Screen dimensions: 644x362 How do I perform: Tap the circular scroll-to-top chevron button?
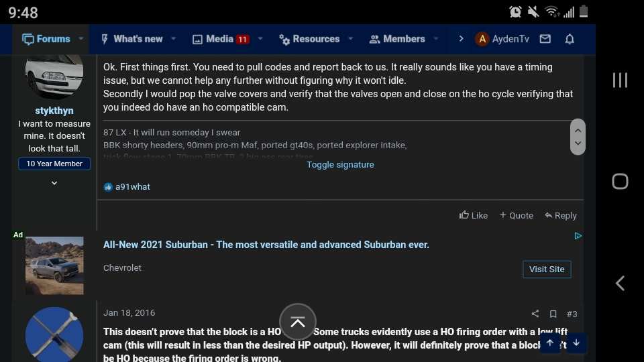298,322
